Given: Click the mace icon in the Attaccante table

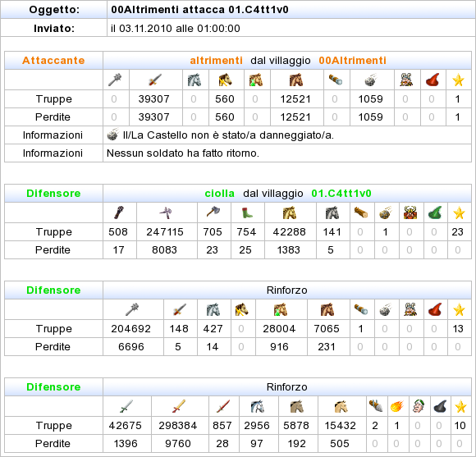Looking at the screenshot, I should point(115,80).
